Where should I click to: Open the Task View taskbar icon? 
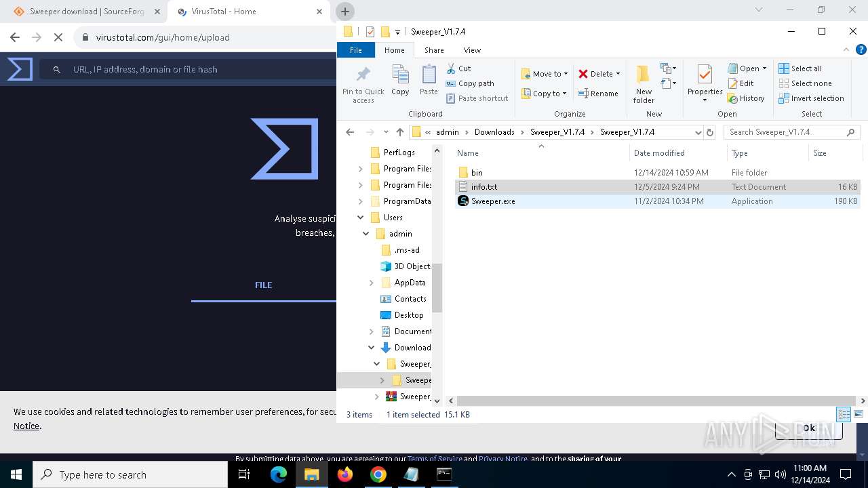[244, 474]
